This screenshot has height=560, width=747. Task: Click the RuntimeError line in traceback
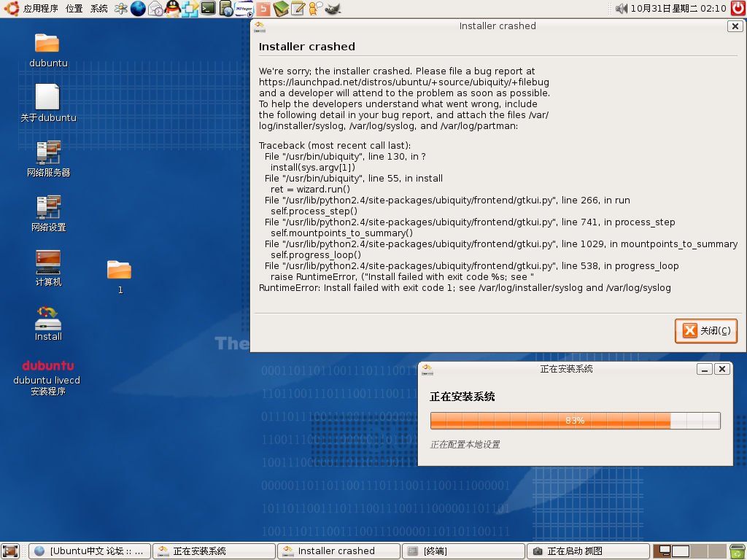tap(465, 287)
